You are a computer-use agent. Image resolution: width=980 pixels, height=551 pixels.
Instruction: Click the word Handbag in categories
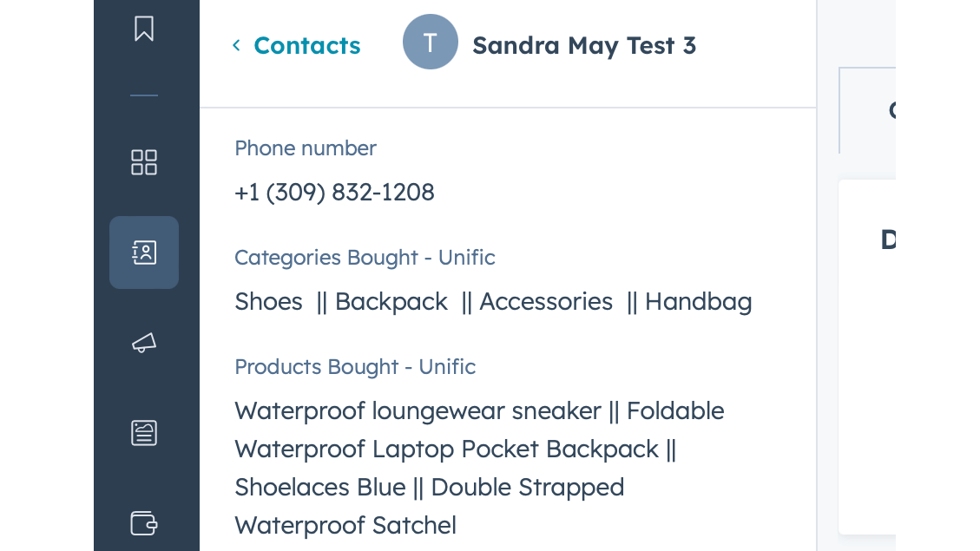[698, 301]
